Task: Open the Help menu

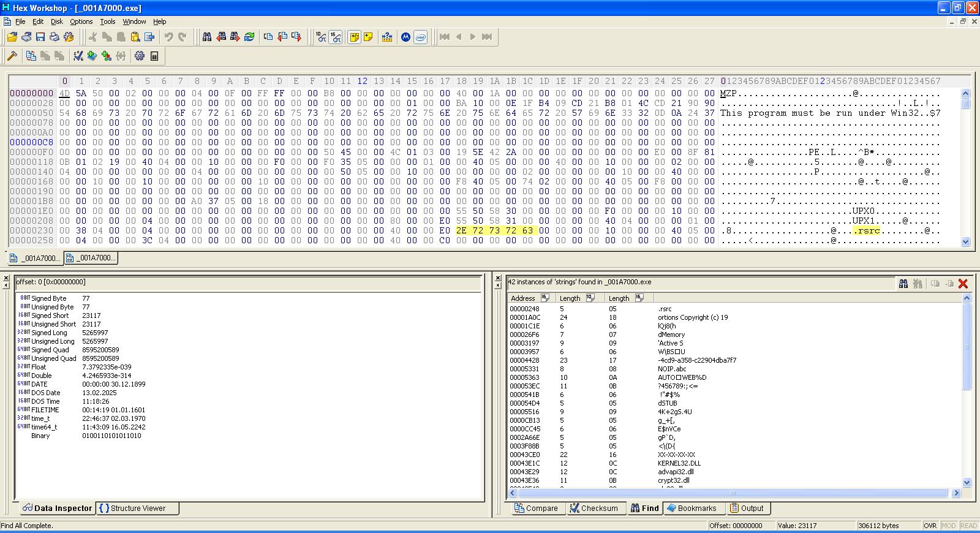Action: (x=159, y=21)
